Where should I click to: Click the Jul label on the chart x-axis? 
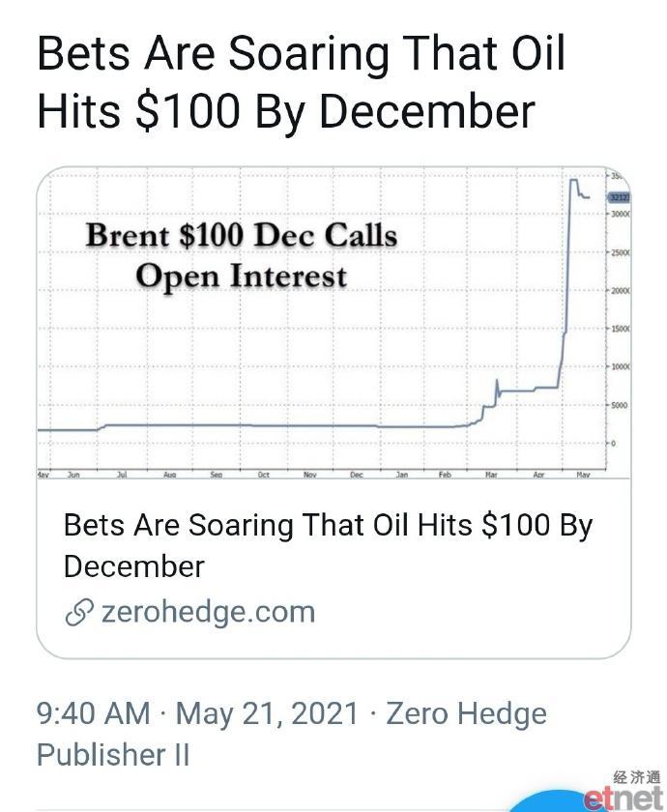122,475
